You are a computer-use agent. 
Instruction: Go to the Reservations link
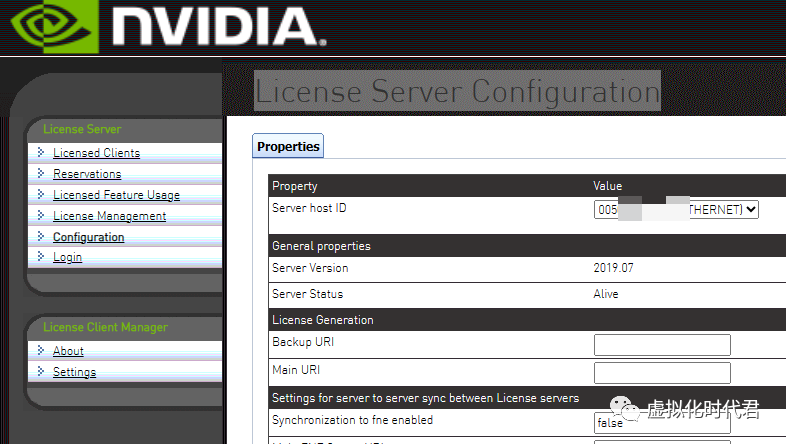click(87, 174)
